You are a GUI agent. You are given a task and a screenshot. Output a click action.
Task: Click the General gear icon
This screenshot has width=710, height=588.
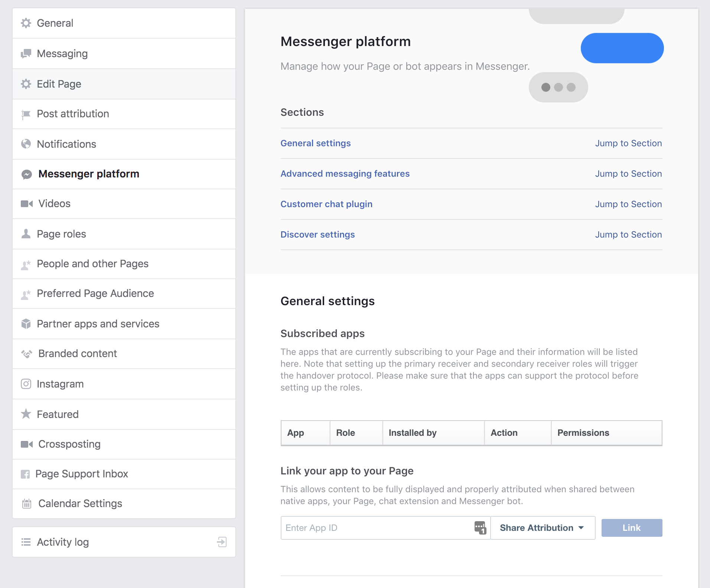[26, 23]
